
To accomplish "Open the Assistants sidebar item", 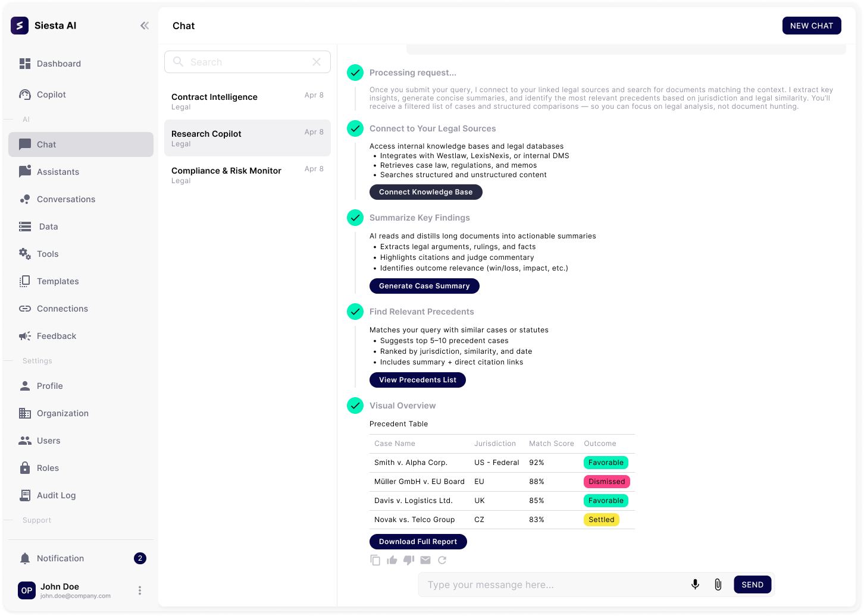I will tap(58, 172).
